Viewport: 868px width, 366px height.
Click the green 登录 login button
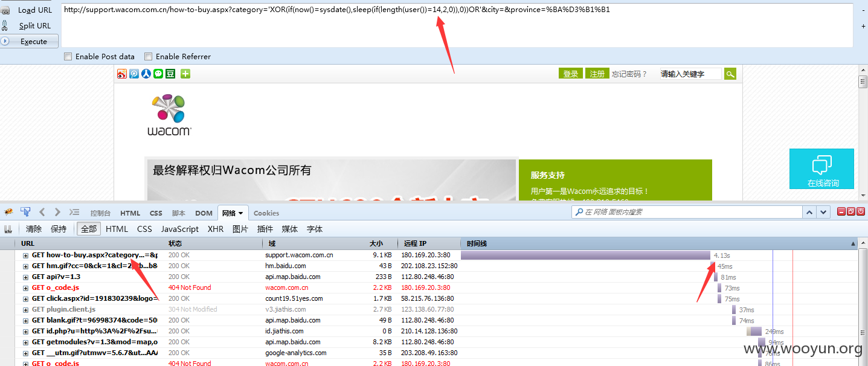pyautogui.click(x=571, y=74)
